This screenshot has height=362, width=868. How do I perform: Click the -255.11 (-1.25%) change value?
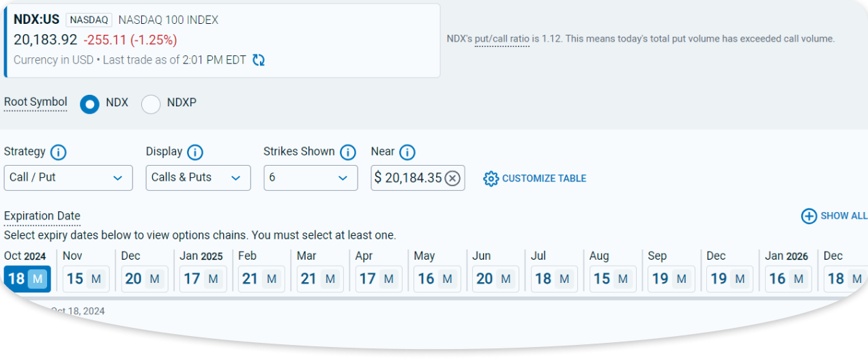point(130,40)
